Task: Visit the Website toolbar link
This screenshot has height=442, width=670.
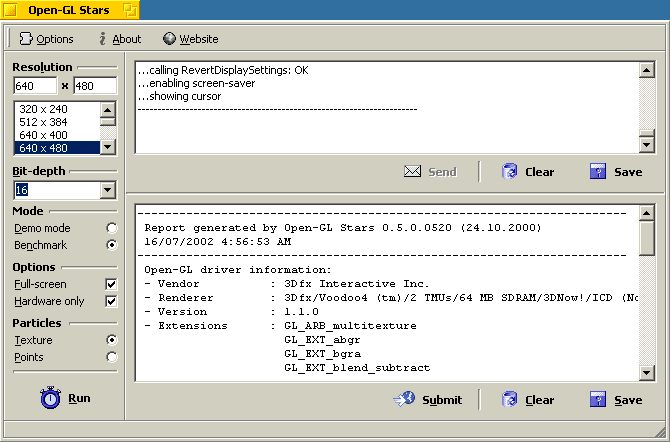Action: pos(191,39)
